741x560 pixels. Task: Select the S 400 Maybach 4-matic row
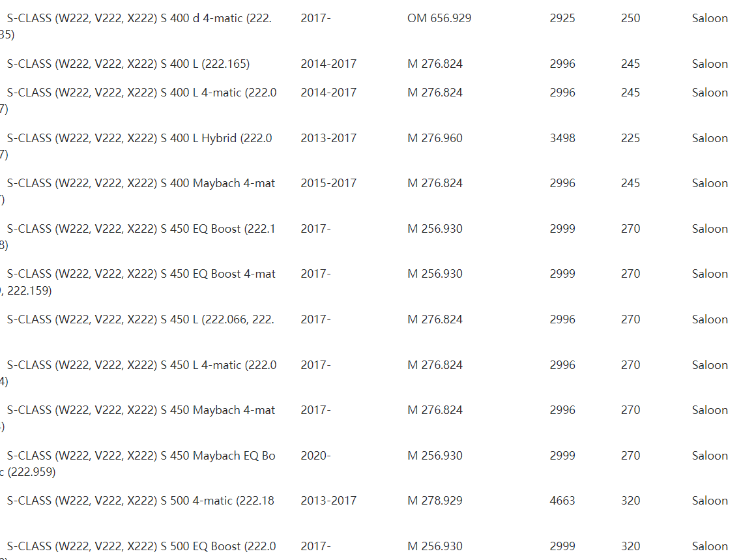(141, 183)
